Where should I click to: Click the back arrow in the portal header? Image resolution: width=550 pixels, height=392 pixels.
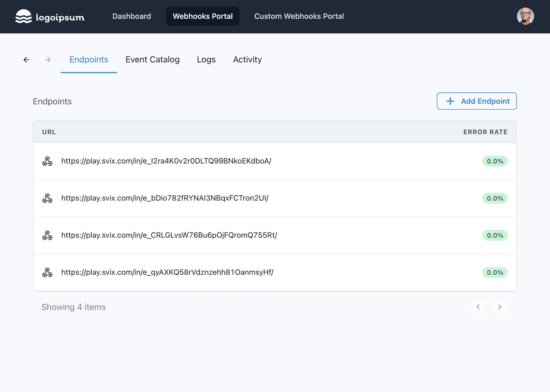pyautogui.click(x=26, y=60)
